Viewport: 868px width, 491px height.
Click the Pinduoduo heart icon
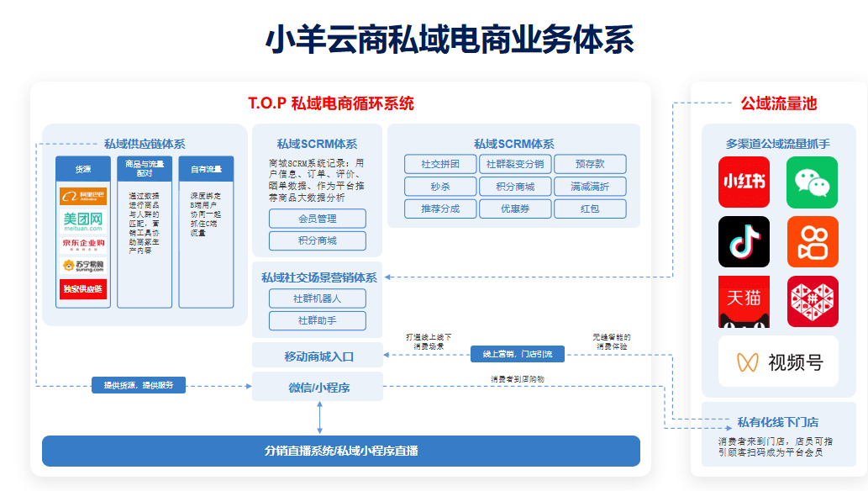812,302
